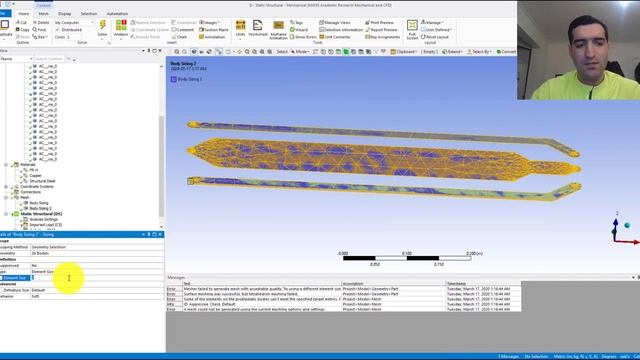Click the outline panel vertical scrollbar

162,165
